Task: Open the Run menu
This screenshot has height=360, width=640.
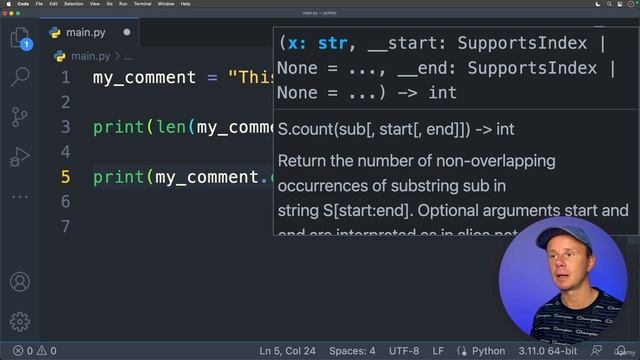Action: (123, 4)
